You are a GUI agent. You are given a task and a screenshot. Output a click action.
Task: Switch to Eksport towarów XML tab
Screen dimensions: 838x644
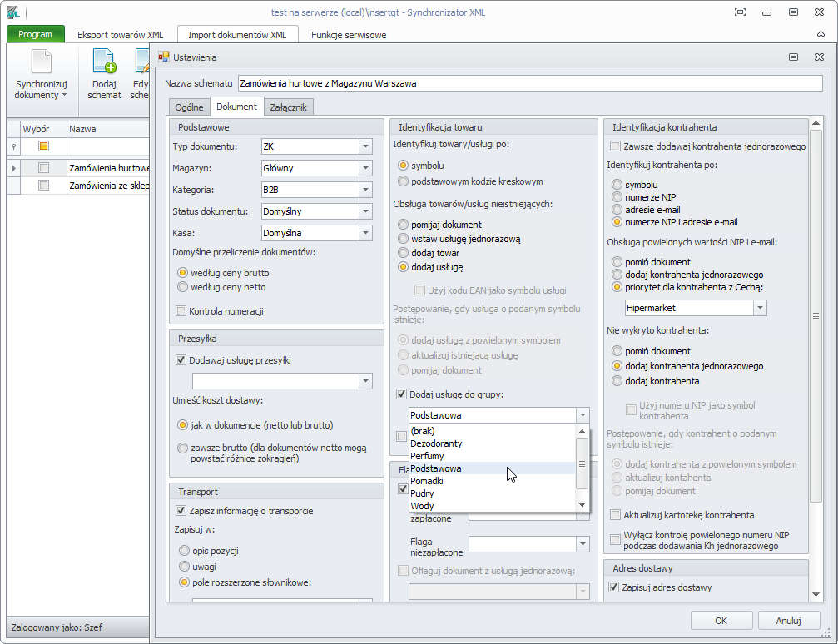pyautogui.click(x=120, y=35)
